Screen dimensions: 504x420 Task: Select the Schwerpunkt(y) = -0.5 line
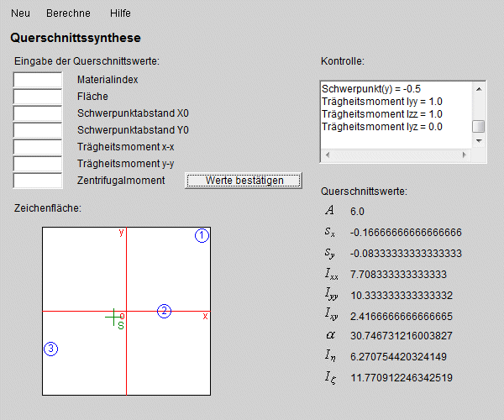(x=371, y=88)
